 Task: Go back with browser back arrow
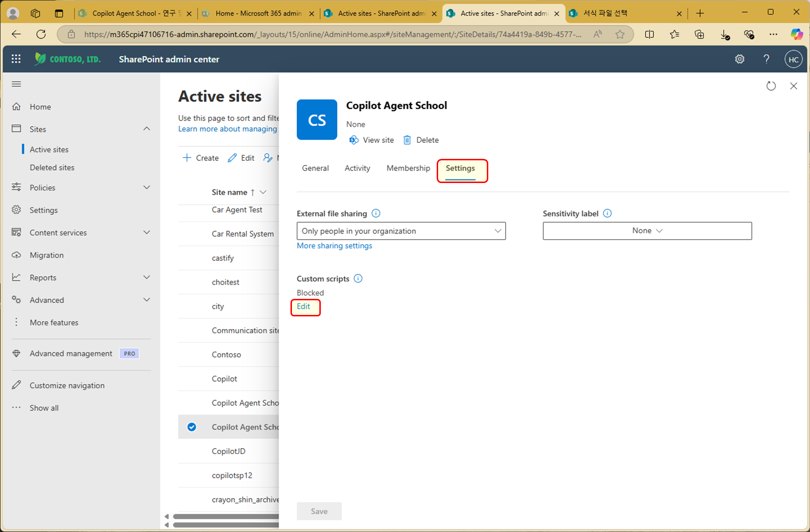point(16,34)
